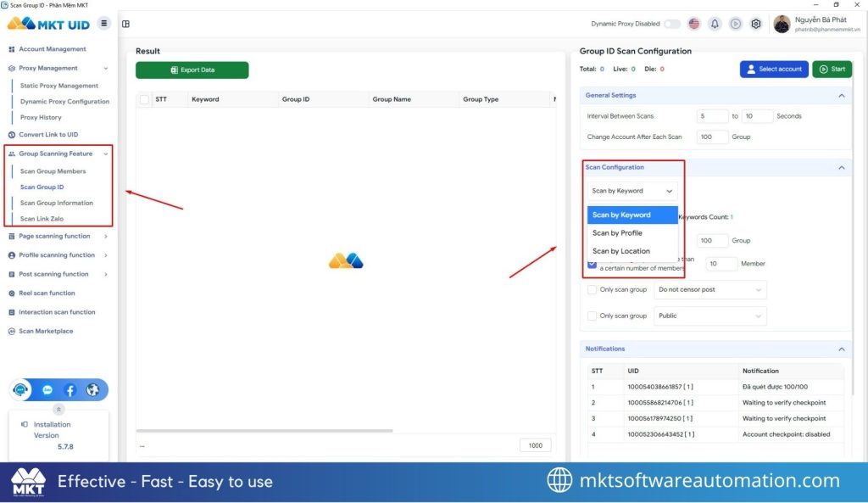
Task: Click the Interval Between Scans minimum field
Action: tap(712, 116)
